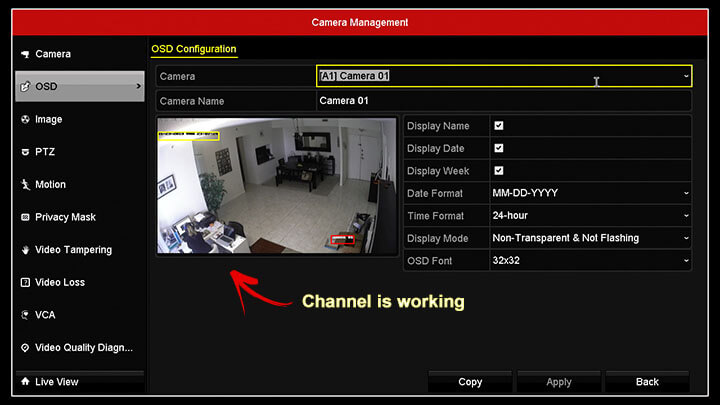This screenshot has height=405, width=720.
Task: Open the Time Format 24-hour dropdown
Action: (591, 215)
